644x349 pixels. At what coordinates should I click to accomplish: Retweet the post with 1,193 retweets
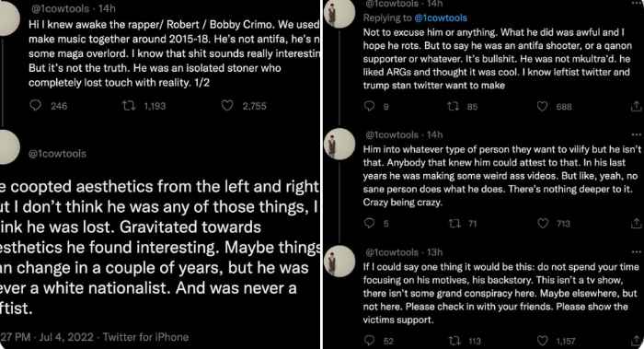[x=129, y=106]
